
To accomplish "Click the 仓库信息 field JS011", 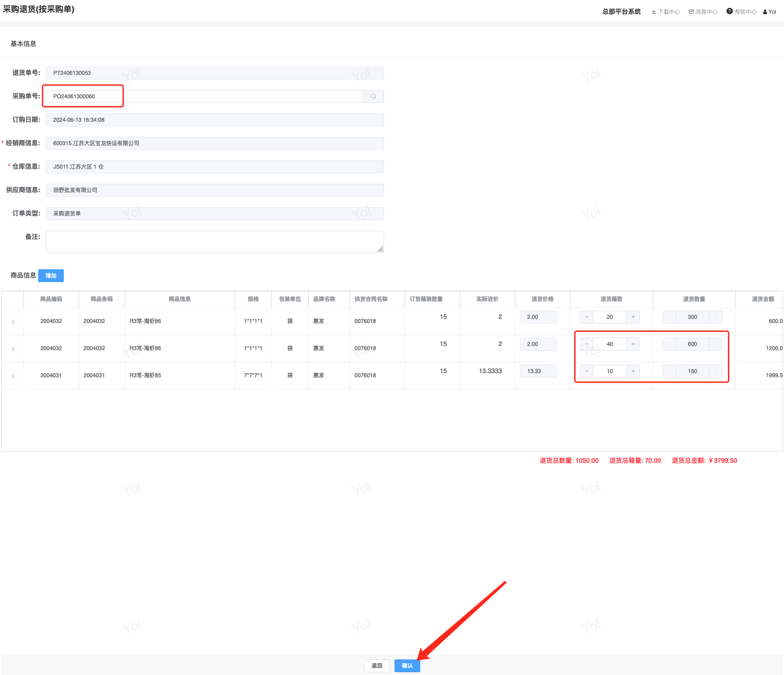I will point(215,167).
